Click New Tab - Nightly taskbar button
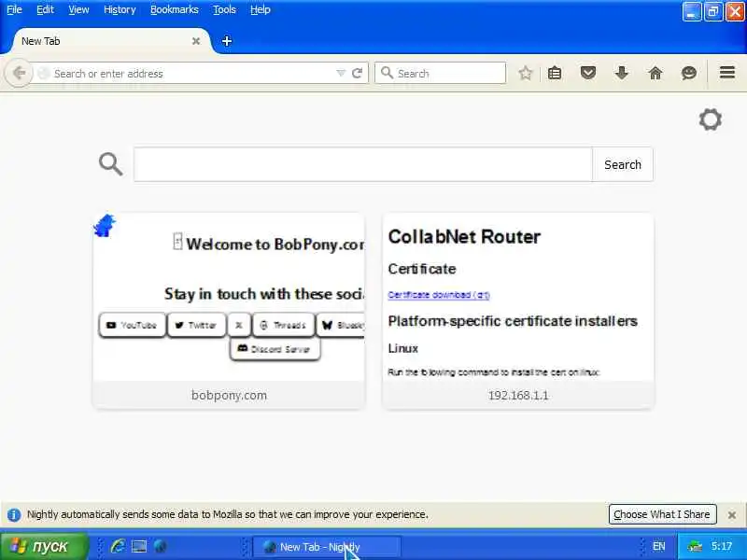747x560 pixels. point(326,547)
